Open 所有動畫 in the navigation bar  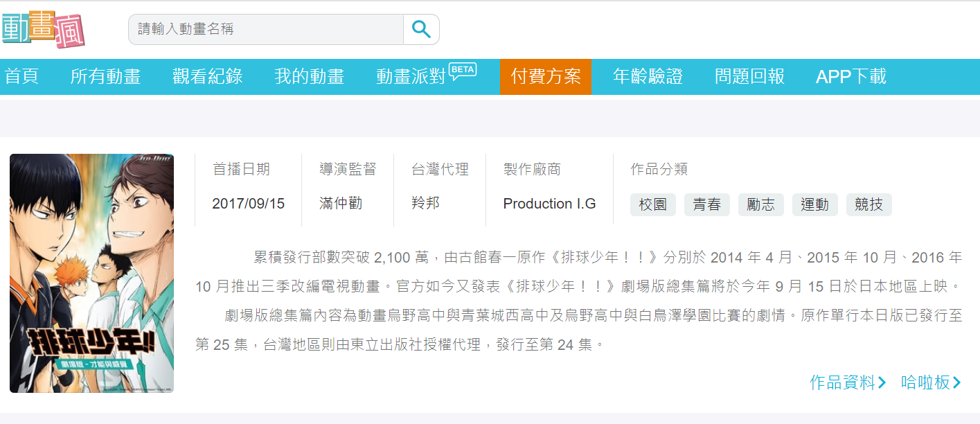pyautogui.click(x=105, y=77)
